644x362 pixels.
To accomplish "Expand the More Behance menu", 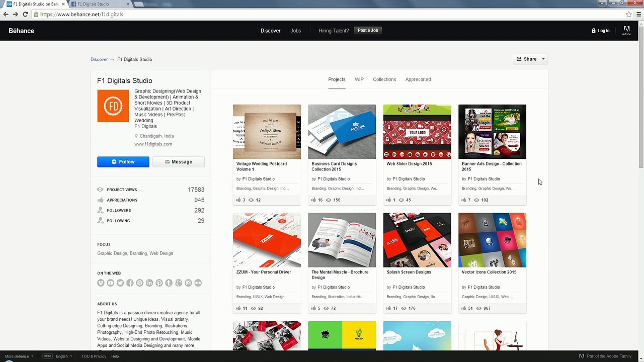I will tap(19, 356).
